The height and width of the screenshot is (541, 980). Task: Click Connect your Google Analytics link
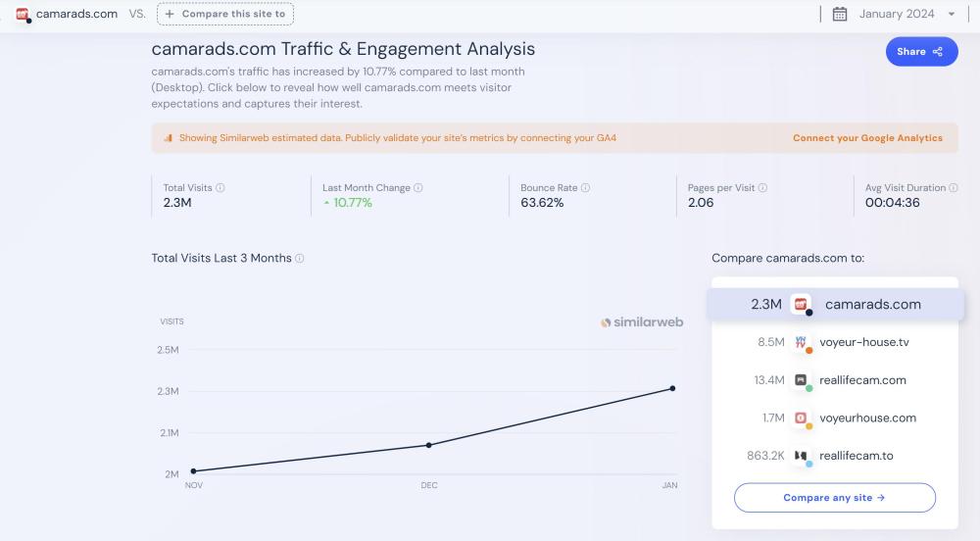coord(867,138)
